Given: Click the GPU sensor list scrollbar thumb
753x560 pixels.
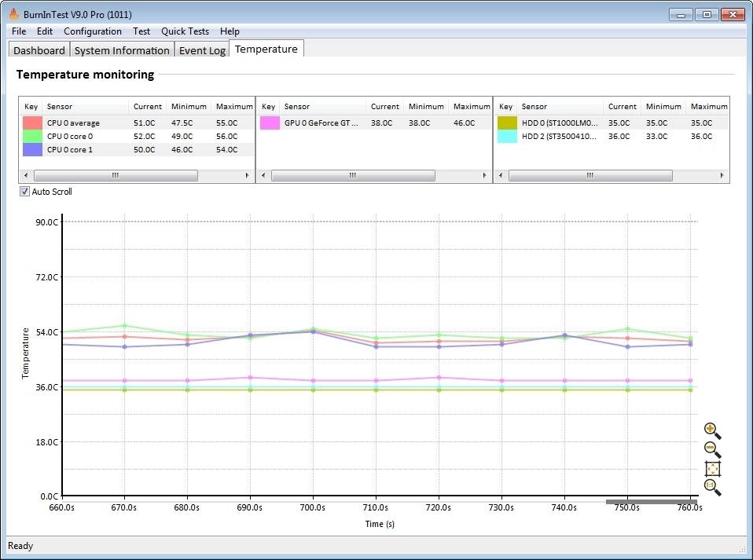Looking at the screenshot, I should [x=353, y=175].
